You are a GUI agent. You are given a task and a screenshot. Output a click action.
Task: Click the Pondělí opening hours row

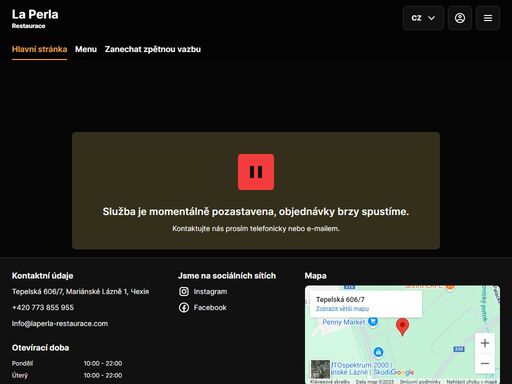(67, 363)
